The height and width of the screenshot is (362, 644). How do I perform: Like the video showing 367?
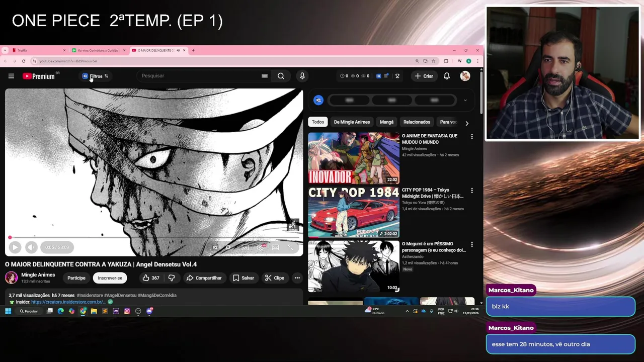(x=151, y=278)
